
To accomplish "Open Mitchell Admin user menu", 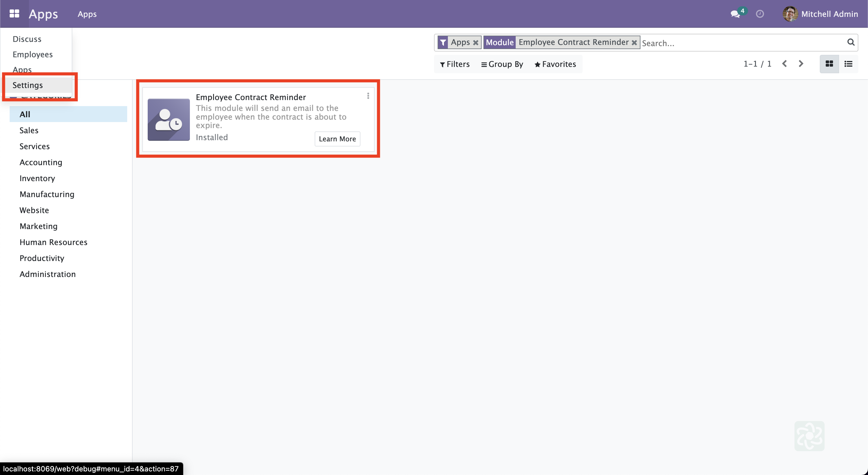I will [820, 14].
